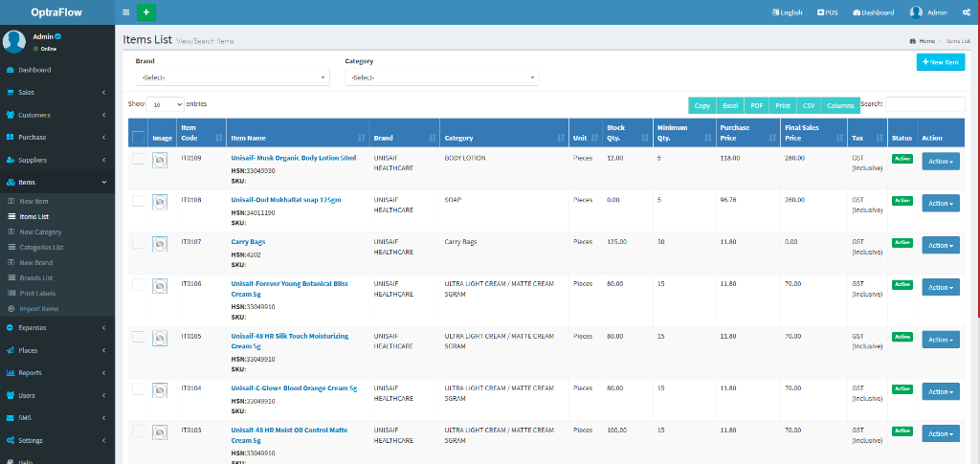
Task: Sort by the Item Name column
Action: 299,132
